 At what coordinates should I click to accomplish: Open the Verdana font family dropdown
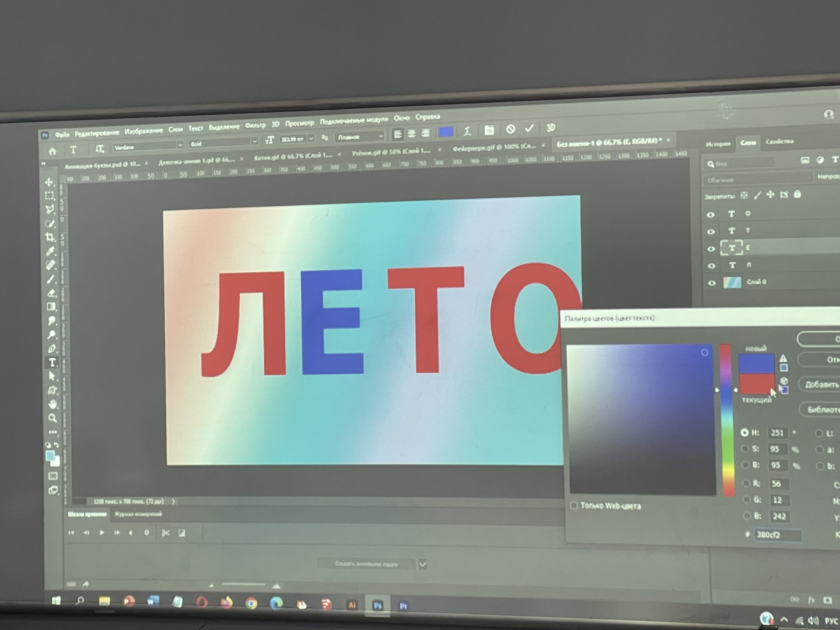tap(179, 145)
